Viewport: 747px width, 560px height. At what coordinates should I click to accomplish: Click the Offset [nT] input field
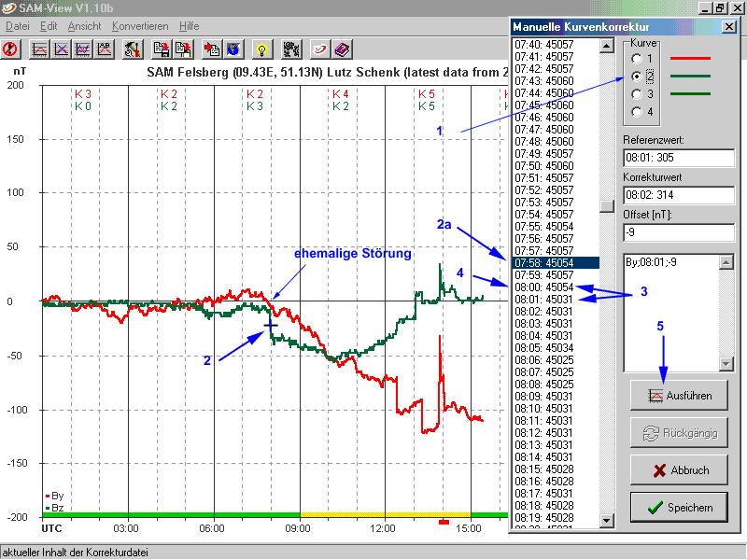pyautogui.click(x=679, y=232)
